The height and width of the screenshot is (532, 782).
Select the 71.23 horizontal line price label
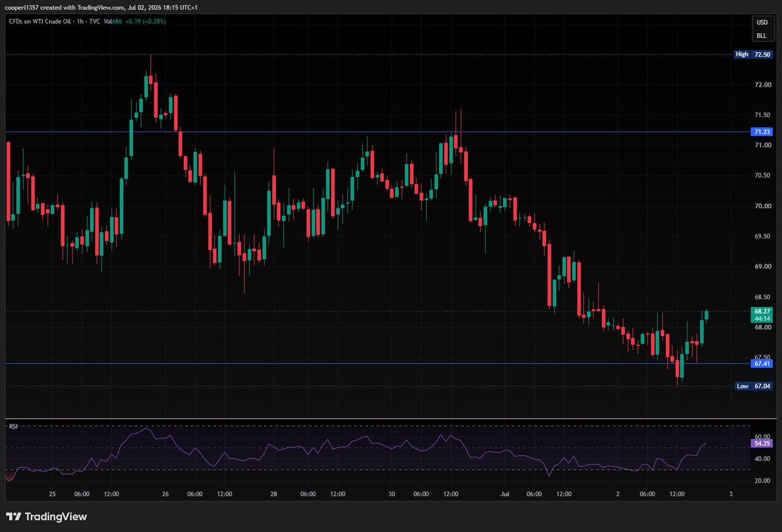(x=762, y=132)
